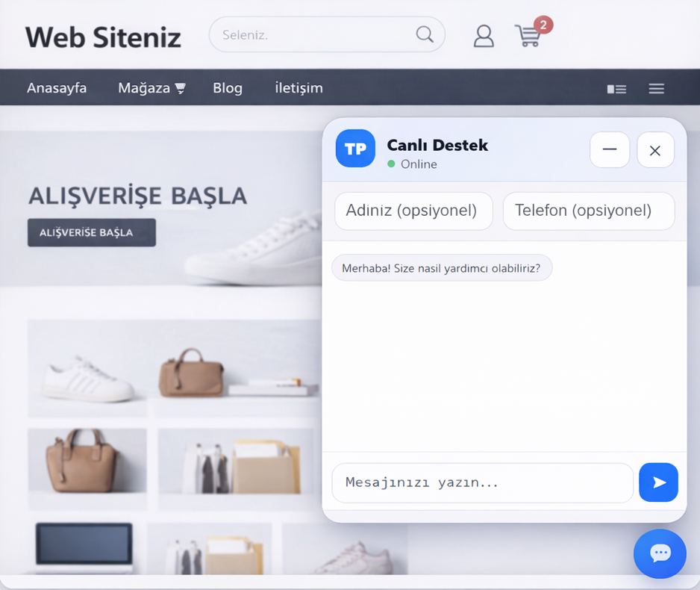
Task: Click the Web Siteniz logo
Action: [x=103, y=37]
